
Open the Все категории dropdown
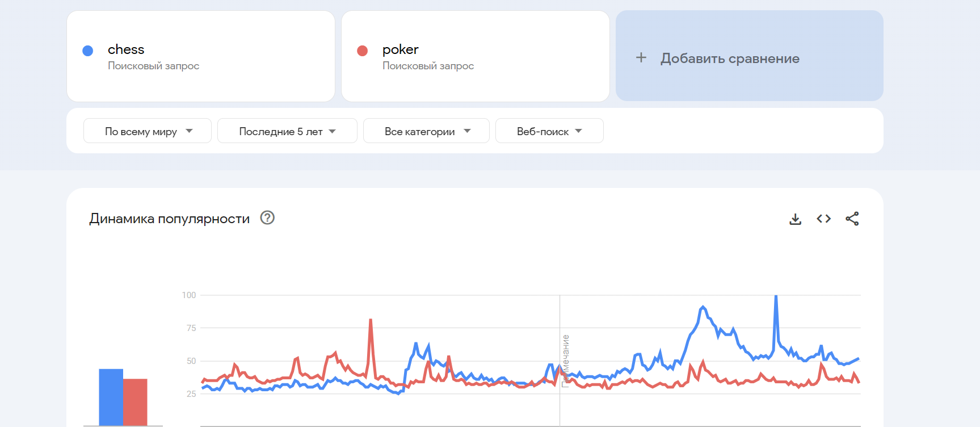426,131
